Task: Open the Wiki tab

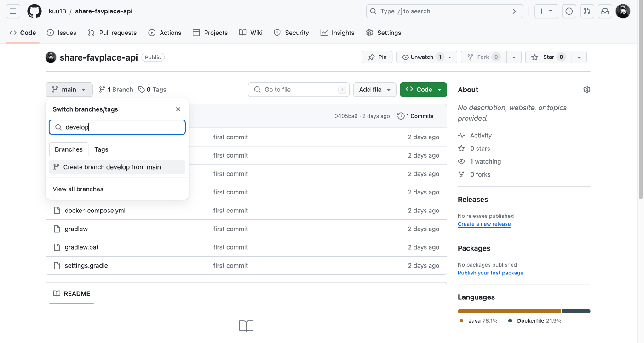Action: (x=251, y=33)
